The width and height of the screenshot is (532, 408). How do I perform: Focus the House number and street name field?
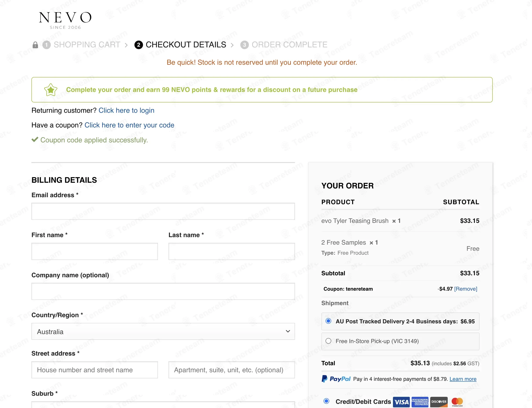[95, 370]
